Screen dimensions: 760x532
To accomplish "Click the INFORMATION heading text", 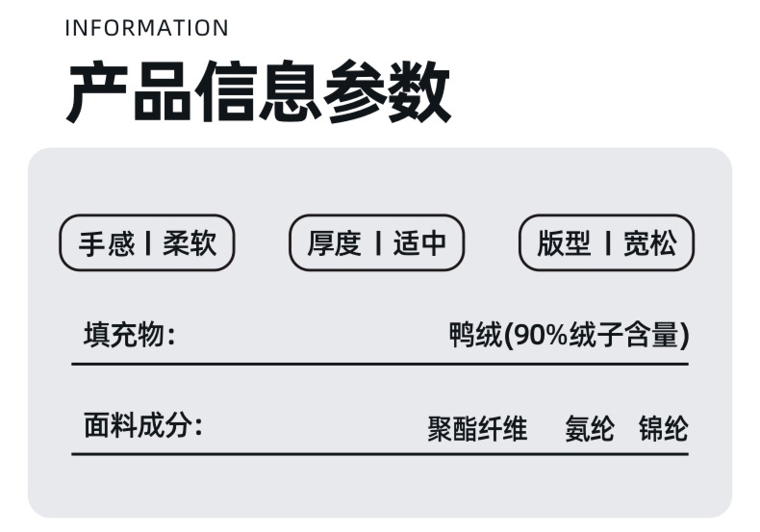I will [x=146, y=28].
